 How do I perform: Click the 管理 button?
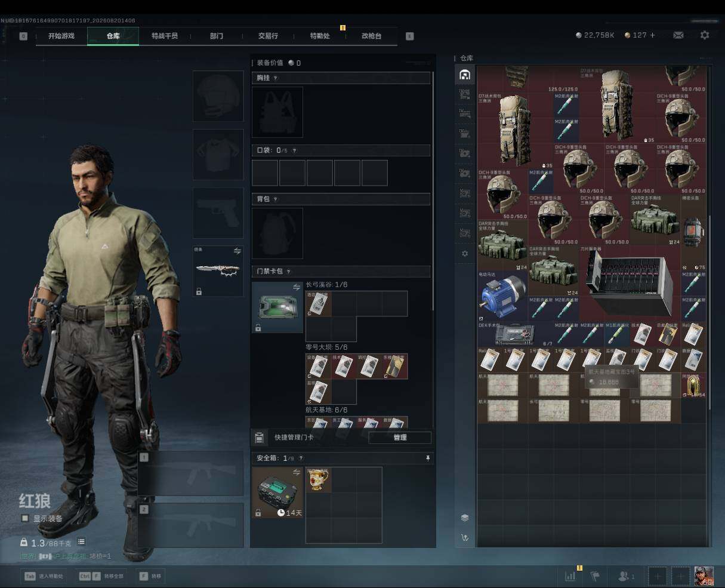(x=400, y=438)
